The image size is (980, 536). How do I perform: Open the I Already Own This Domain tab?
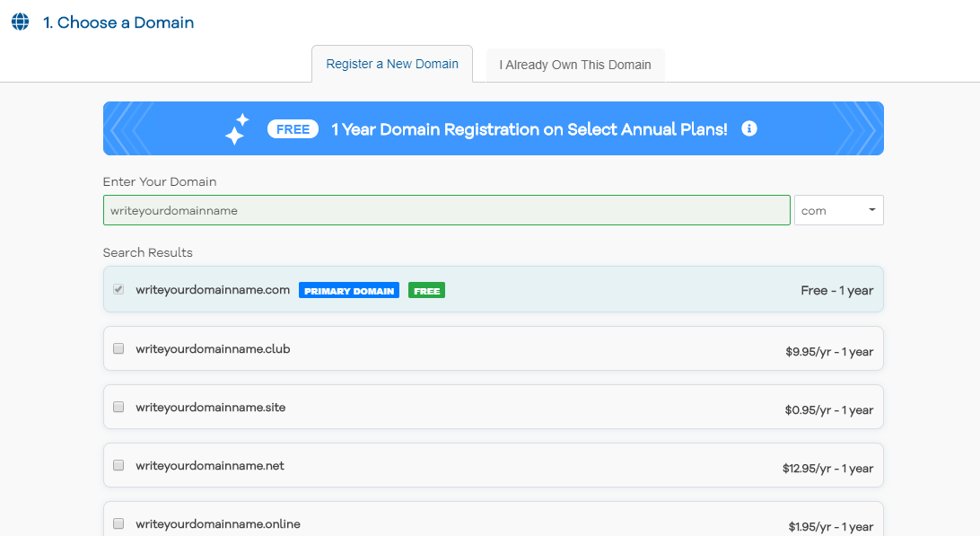click(x=575, y=66)
